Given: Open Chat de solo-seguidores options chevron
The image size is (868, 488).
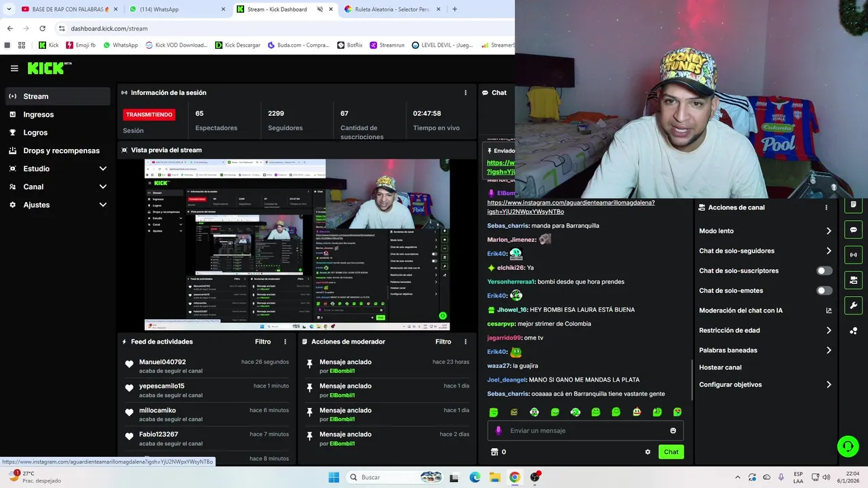Looking at the screenshot, I should (829, 251).
